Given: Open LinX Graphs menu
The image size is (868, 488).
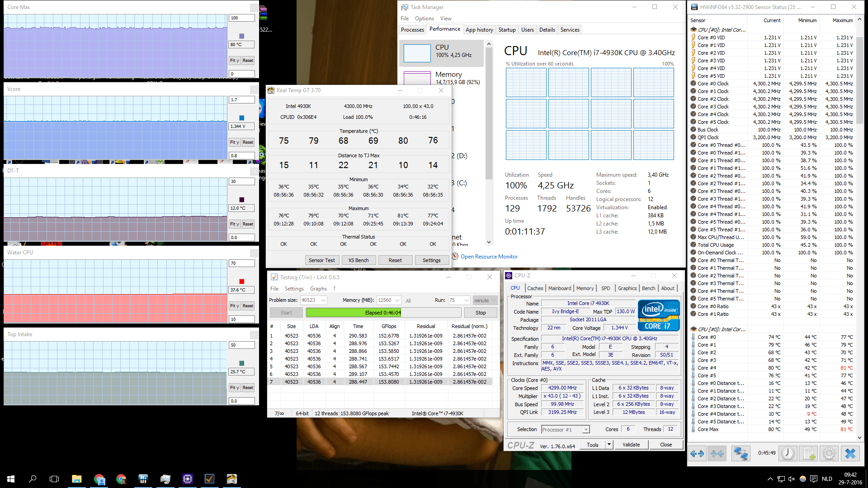Looking at the screenshot, I should click(318, 289).
